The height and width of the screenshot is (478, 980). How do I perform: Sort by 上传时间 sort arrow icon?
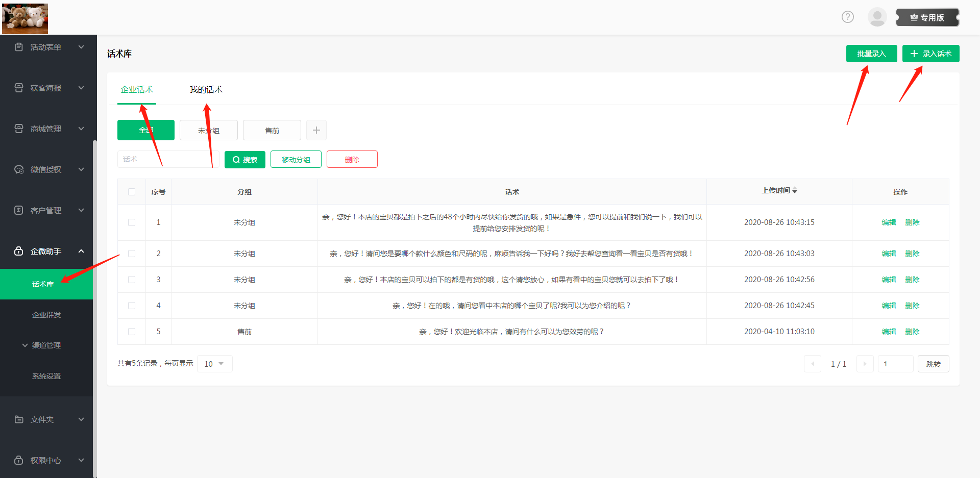click(795, 190)
